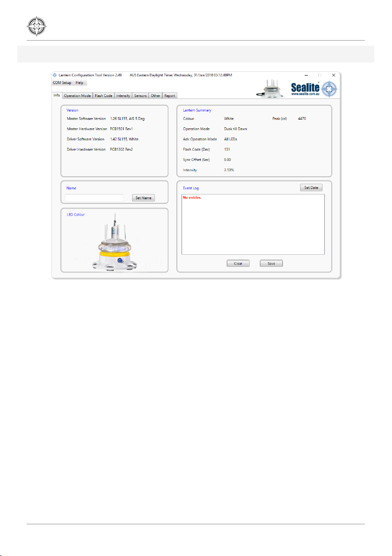Click the LED Colour lantern image
392x556 pixels.
pyautogui.click(x=115, y=242)
